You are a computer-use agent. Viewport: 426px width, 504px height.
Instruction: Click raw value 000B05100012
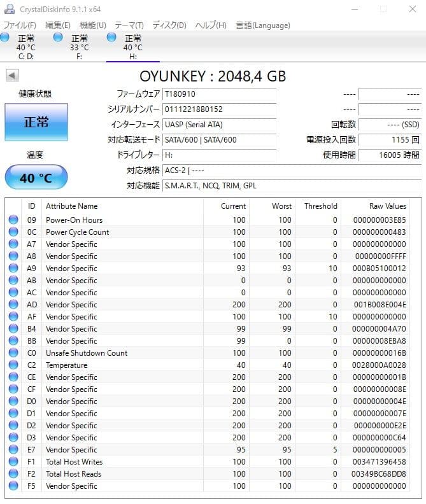(380, 268)
